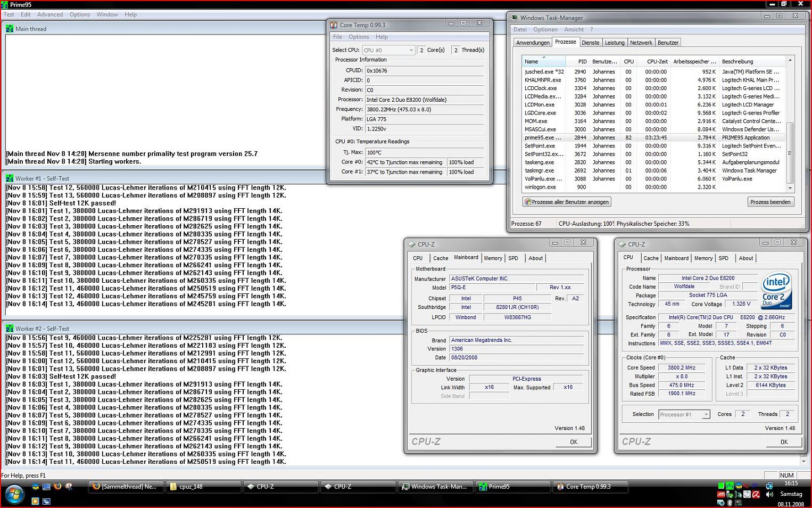Switch to the Anwendungen tab in Task-Manager

533,43
